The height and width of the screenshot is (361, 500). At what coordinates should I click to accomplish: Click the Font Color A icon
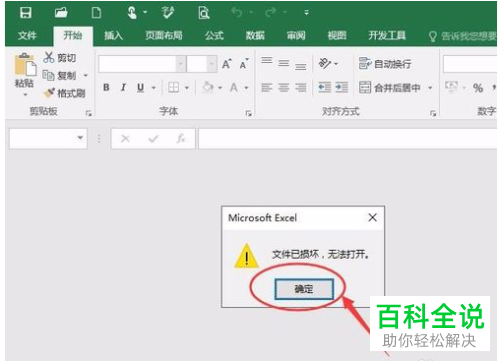[x=234, y=88]
